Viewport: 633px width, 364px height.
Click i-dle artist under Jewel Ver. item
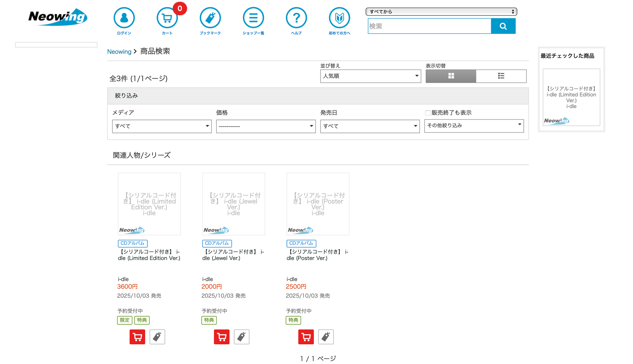(208, 279)
